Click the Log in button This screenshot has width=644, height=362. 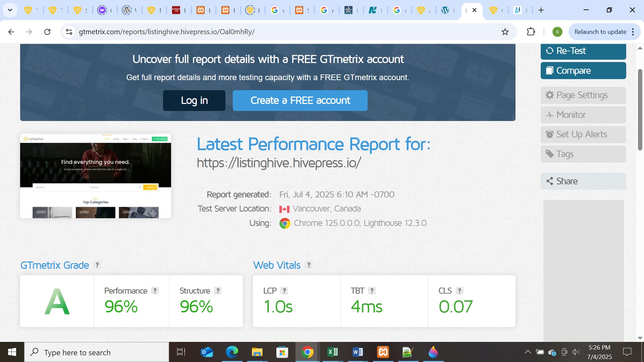coord(194,101)
